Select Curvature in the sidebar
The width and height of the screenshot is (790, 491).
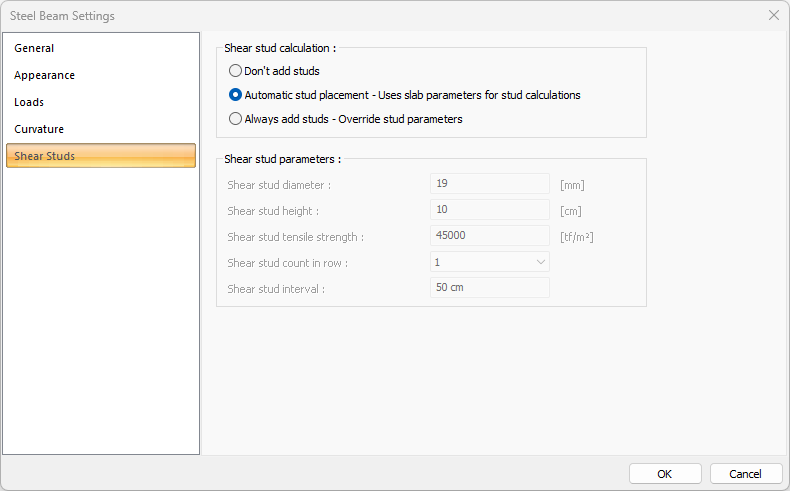coord(39,129)
